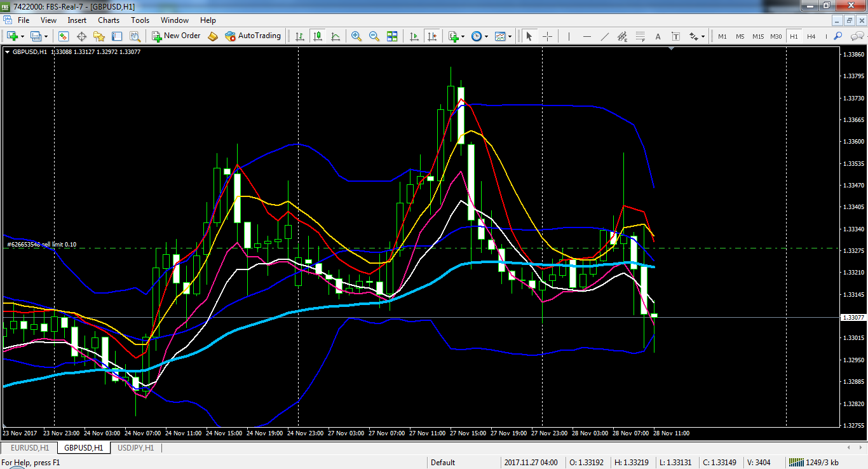Click the sell limit 0.10 order label
Image resolution: width=868 pixels, height=469 pixels.
(x=42, y=245)
